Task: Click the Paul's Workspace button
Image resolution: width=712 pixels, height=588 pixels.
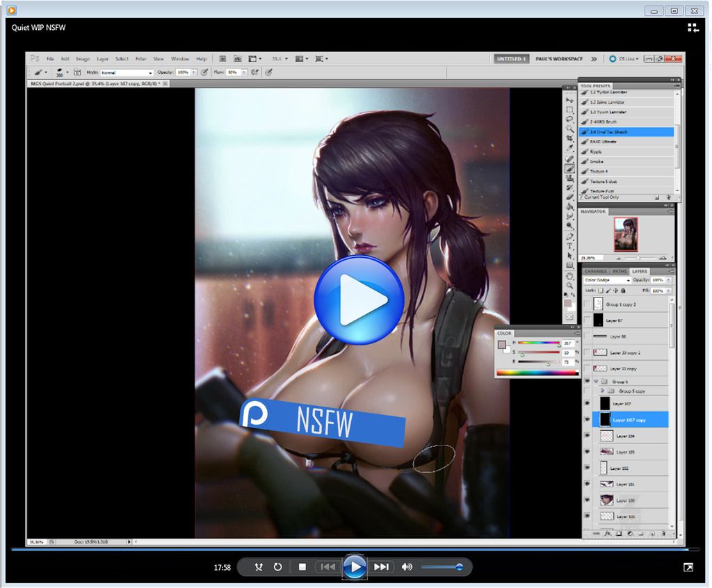Action: 559,59
